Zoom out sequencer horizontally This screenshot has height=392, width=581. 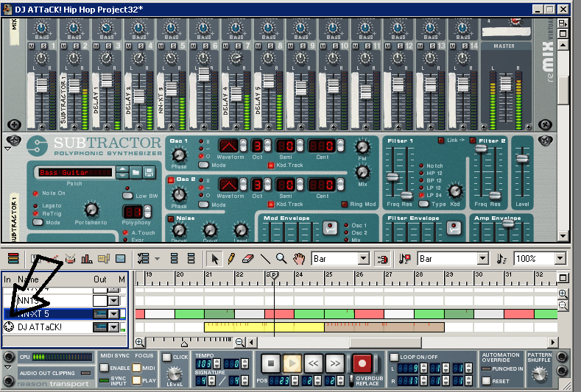pyautogui.click(x=240, y=343)
